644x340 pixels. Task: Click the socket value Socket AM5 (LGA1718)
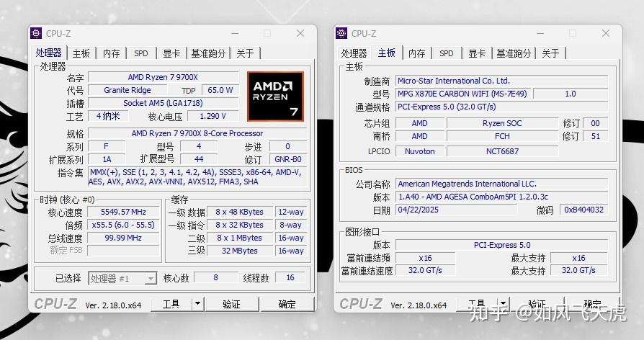point(164,103)
